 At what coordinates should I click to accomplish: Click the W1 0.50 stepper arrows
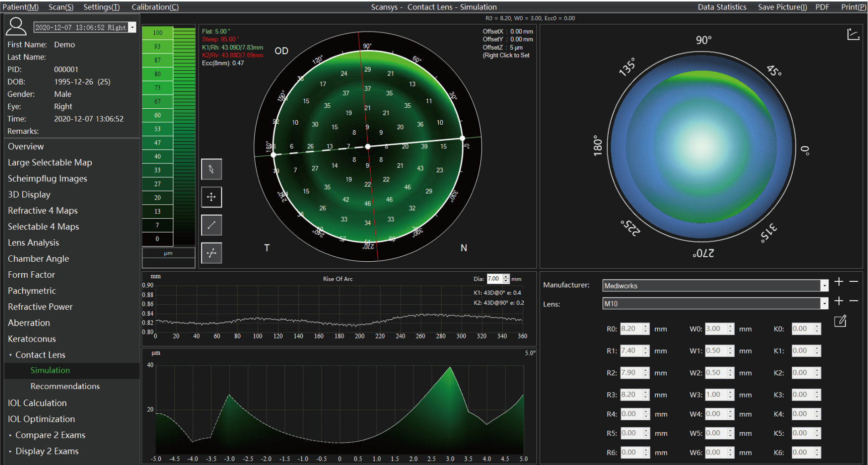coord(731,351)
